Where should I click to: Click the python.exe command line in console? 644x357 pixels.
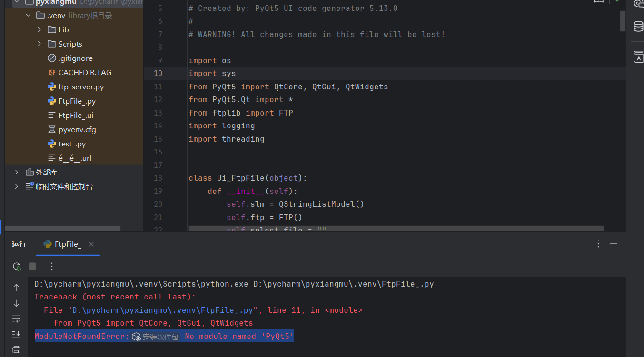click(x=234, y=284)
